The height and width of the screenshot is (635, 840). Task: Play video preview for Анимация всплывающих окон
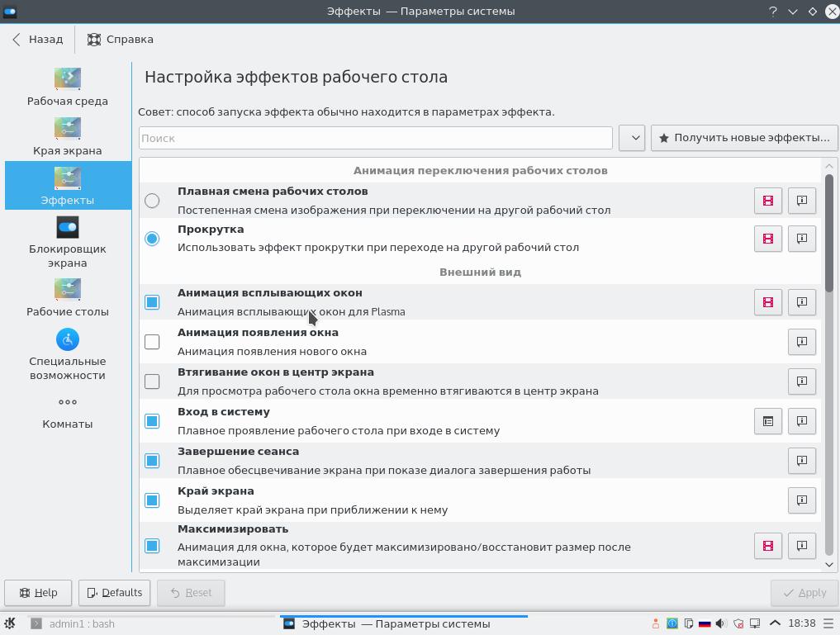(x=767, y=302)
